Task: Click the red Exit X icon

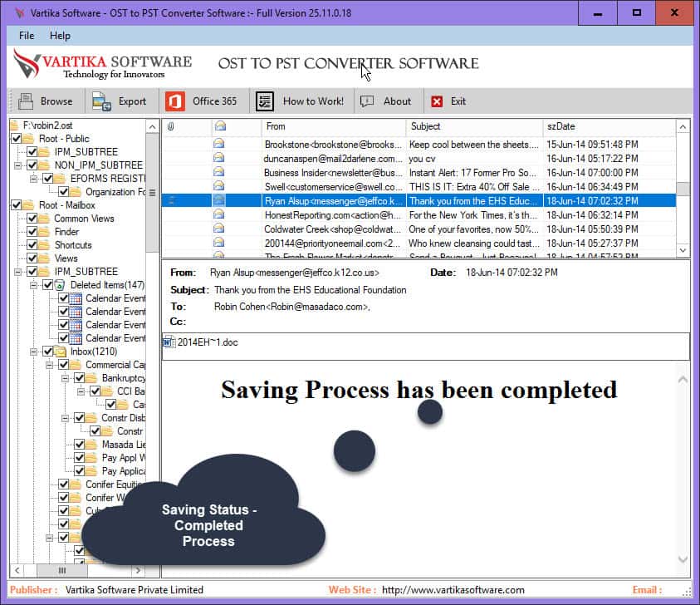Action: click(437, 101)
